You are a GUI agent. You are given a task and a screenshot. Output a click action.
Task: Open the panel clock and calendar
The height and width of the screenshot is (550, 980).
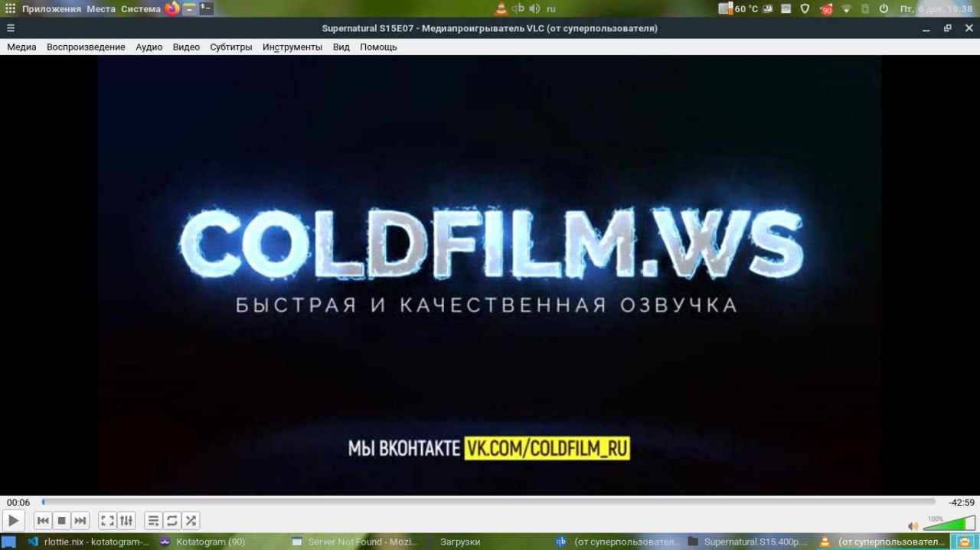[936, 9]
